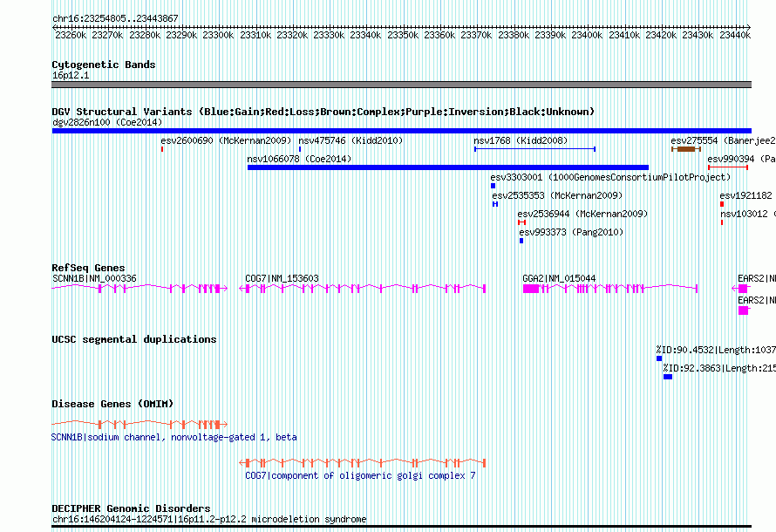Click the 23260k mark on the ruler
Image resolution: width=776 pixels, height=532 pixels.
tap(71, 35)
